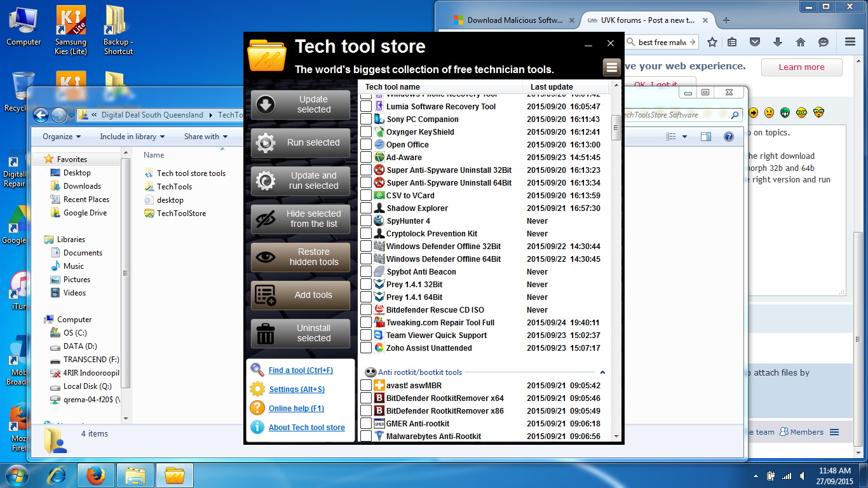Click the Shadow Explorer icon
The width and height of the screenshot is (868, 488).
[x=379, y=208]
